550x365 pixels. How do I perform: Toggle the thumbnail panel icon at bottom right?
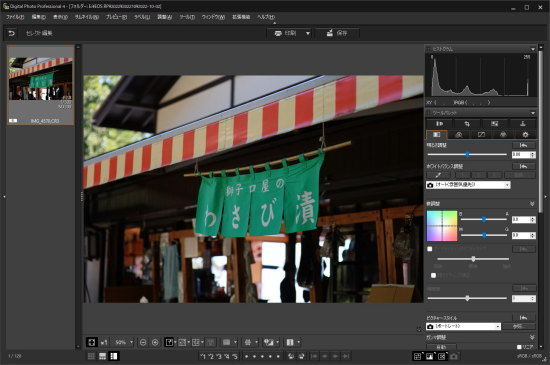417,356
